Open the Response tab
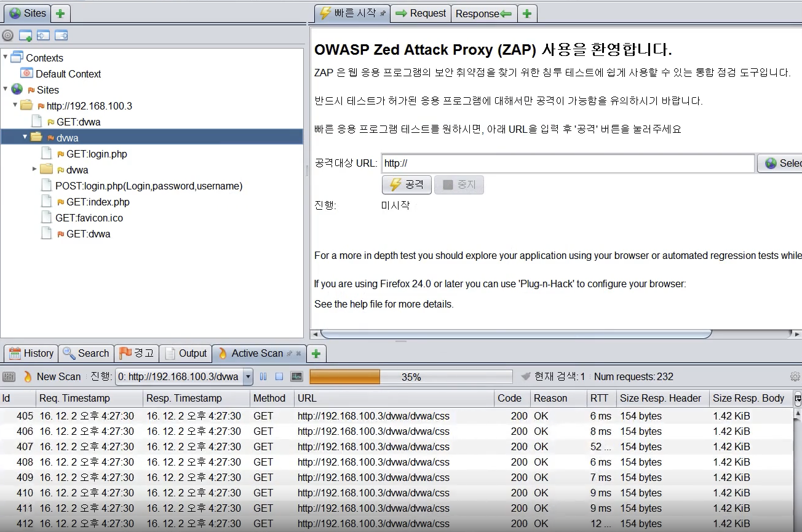 (484, 14)
